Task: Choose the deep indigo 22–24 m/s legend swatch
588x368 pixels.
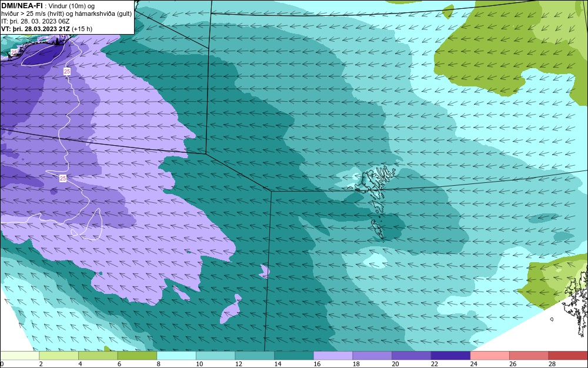Action: coord(450,356)
